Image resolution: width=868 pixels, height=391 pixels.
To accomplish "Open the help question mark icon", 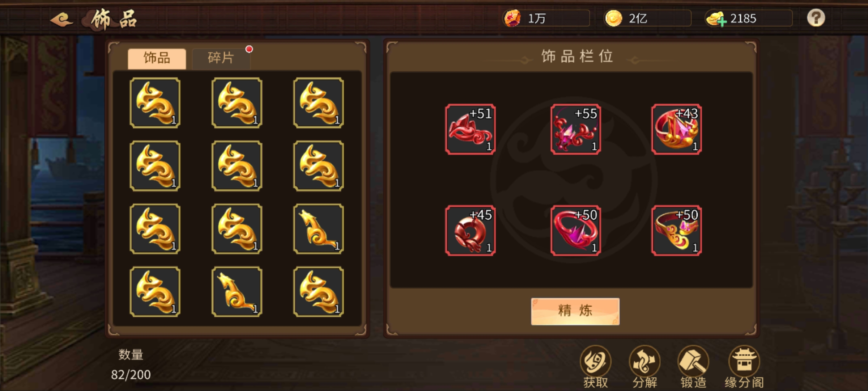I will coord(816,18).
